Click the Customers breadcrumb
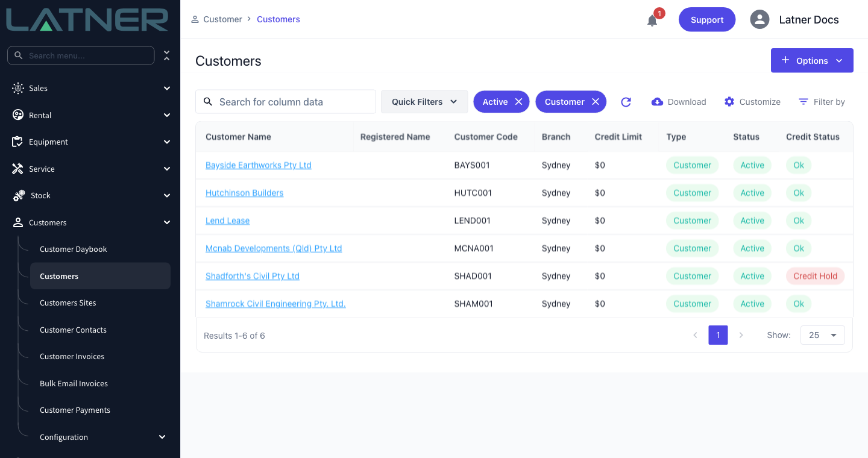868x458 pixels. [x=278, y=19]
